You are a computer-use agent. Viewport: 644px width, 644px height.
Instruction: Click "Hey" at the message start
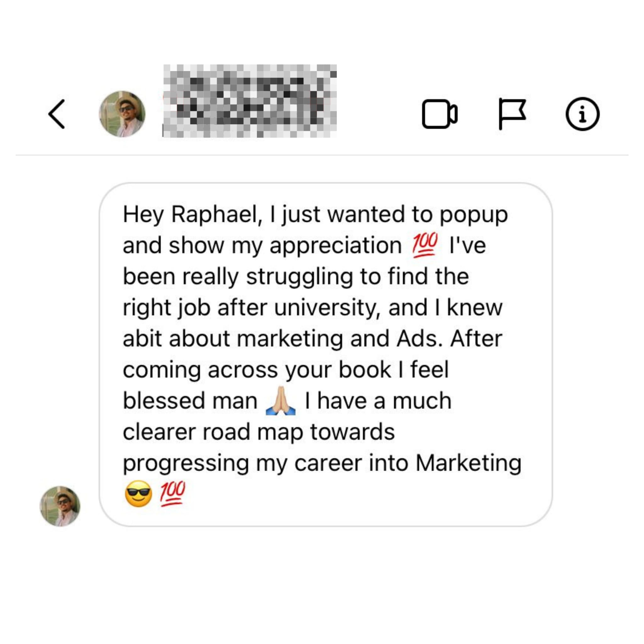[143, 214]
